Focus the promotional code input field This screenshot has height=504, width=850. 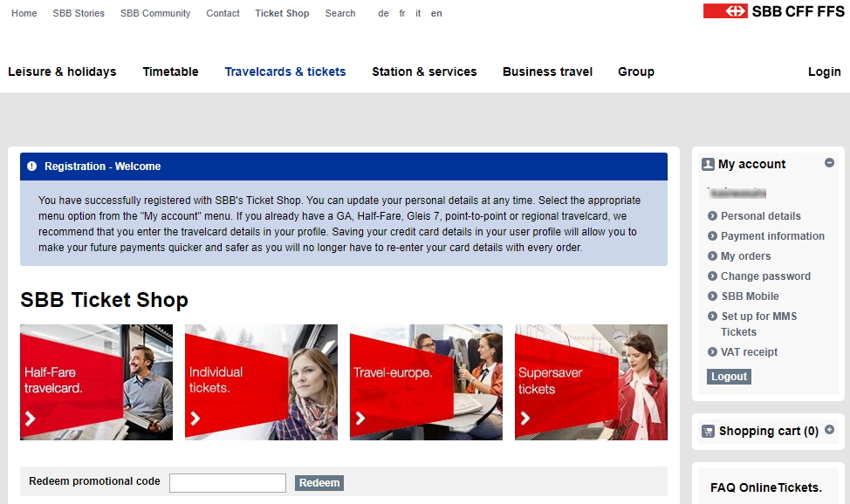tap(228, 483)
